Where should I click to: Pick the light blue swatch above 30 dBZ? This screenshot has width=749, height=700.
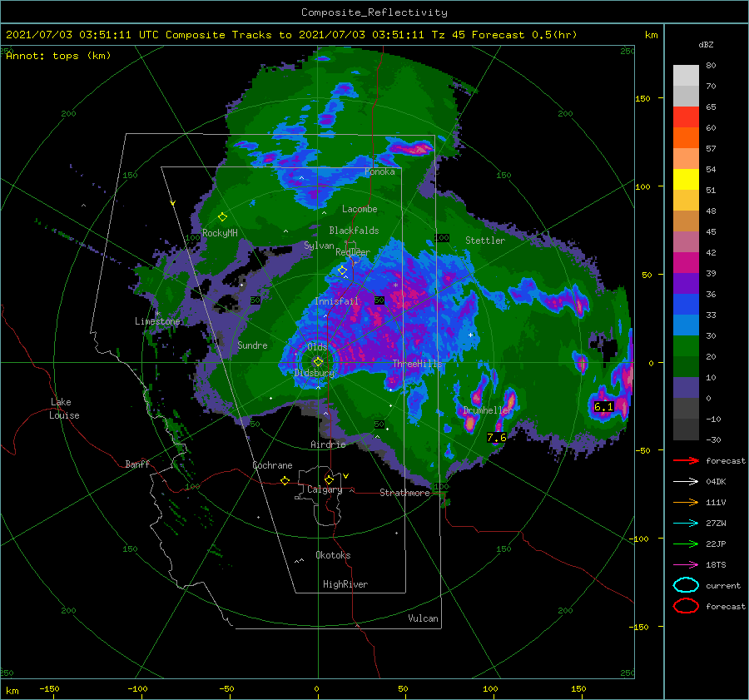pyautogui.click(x=686, y=325)
